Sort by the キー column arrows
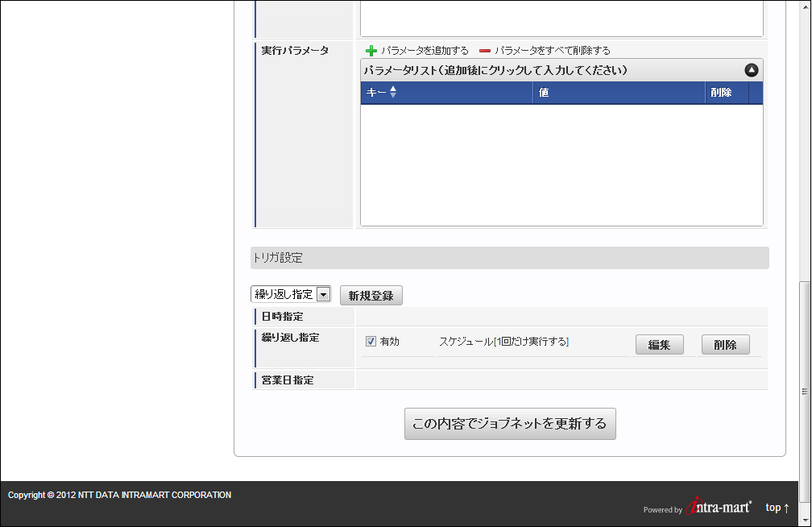 point(393,93)
